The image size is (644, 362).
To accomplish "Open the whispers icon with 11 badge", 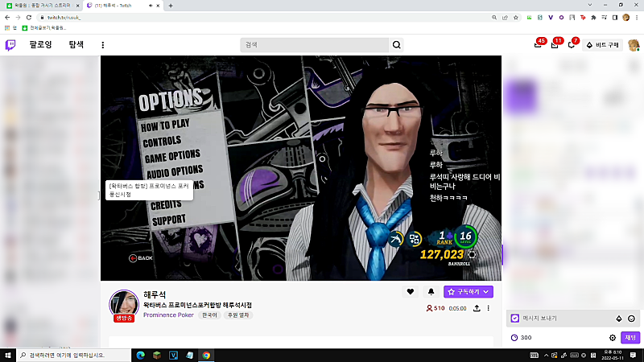I will click(555, 45).
